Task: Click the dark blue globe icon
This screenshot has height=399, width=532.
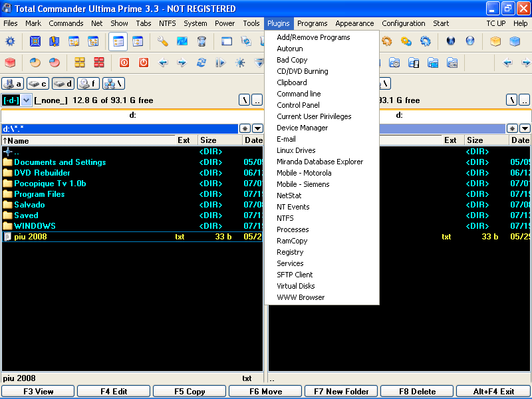Action: 451,41
